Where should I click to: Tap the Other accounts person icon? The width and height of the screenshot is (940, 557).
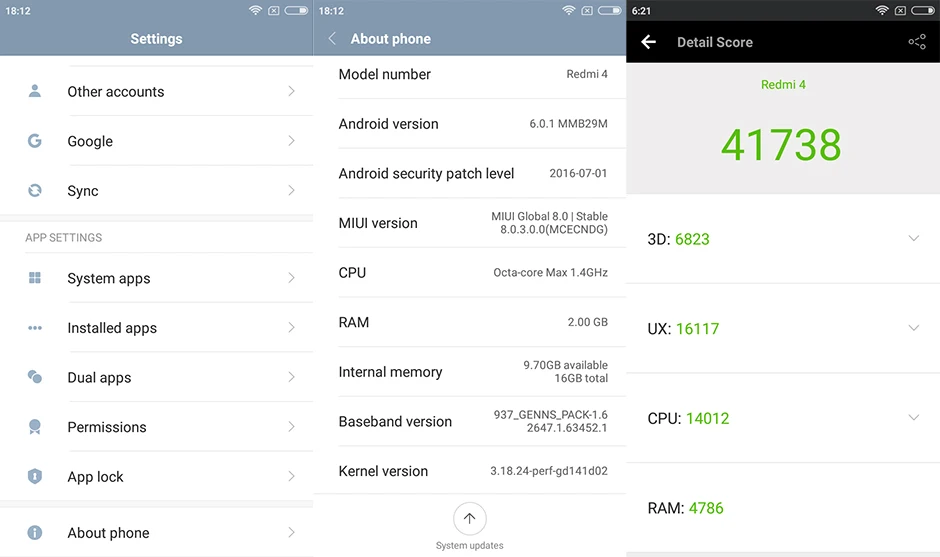coord(35,91)
